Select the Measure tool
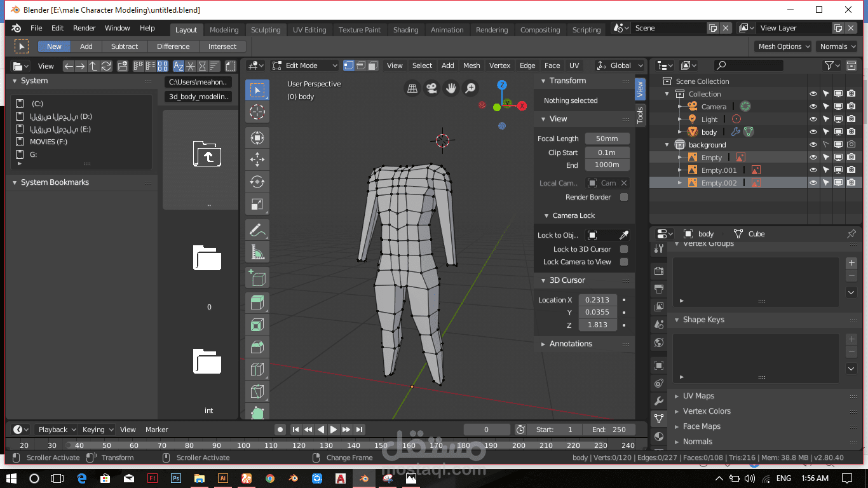Screen dimensions: 868x488 (257, 252)
